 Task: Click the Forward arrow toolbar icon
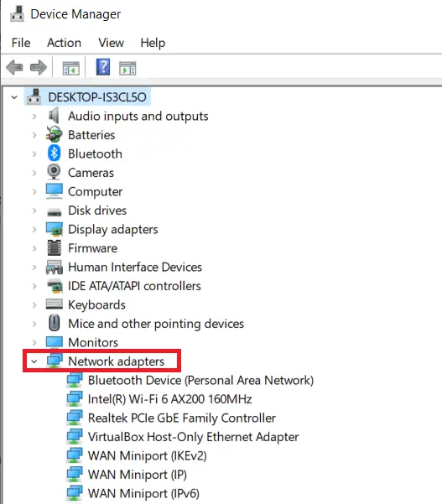point(39,68)
